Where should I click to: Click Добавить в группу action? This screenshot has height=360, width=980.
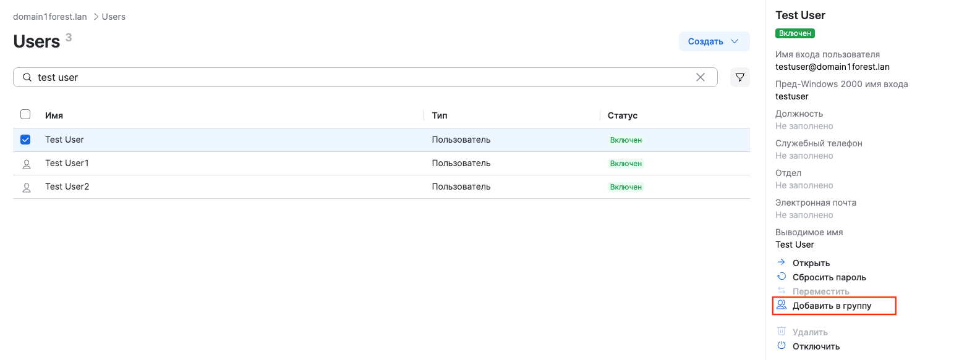[x=832, y=306]
